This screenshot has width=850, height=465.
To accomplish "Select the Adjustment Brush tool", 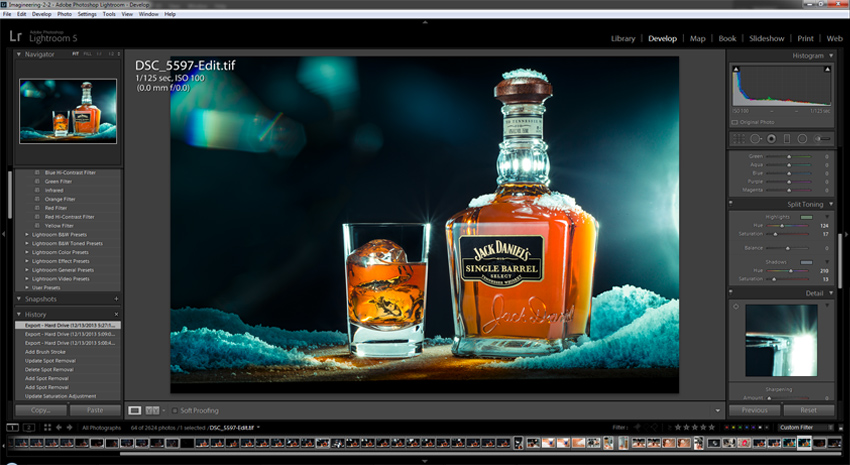I will click(822, 139).
